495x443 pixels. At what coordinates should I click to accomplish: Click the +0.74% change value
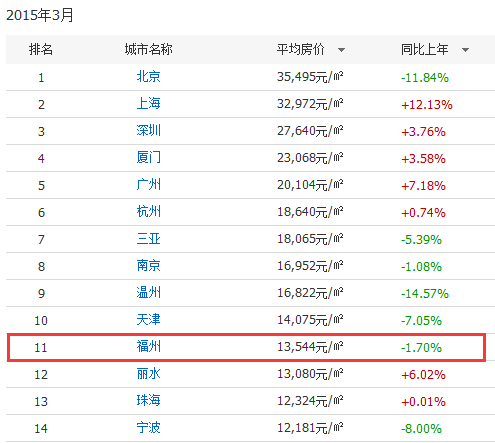[423, 213]
